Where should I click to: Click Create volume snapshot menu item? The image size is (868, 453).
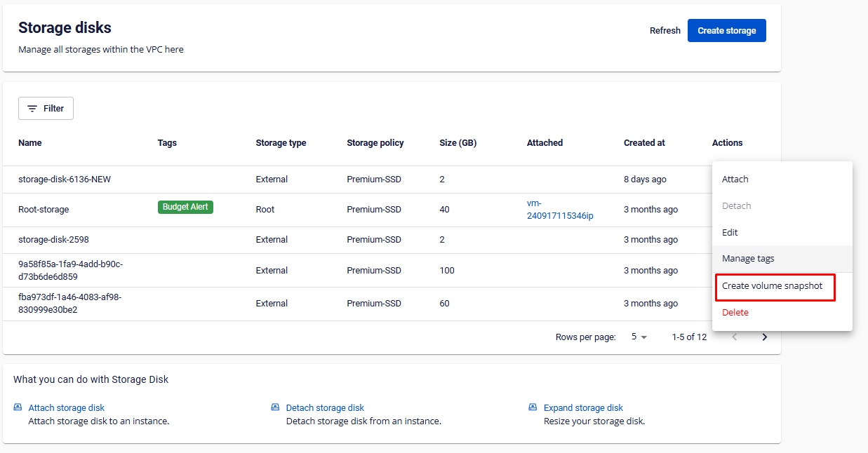pos(772,286)
